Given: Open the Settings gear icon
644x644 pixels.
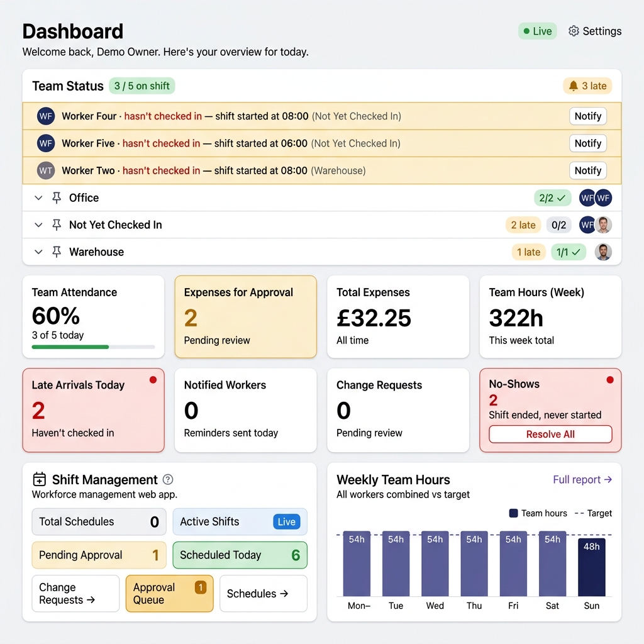Looking at the screenshot, I should coord(573,30).
